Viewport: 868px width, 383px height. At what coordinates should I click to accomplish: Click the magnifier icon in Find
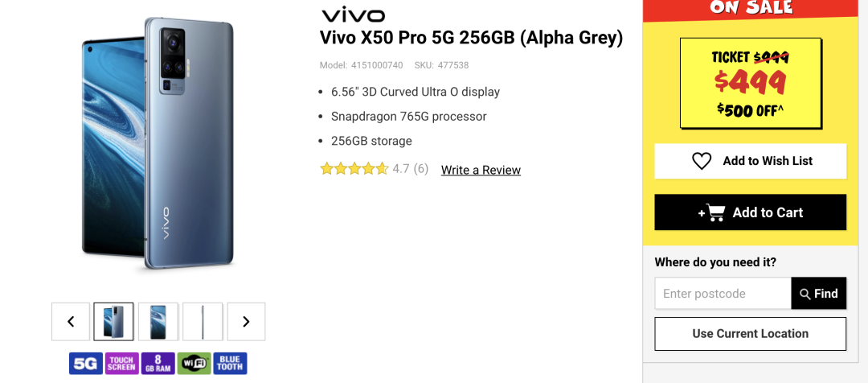pyautogui.click(x=805, y=294)
